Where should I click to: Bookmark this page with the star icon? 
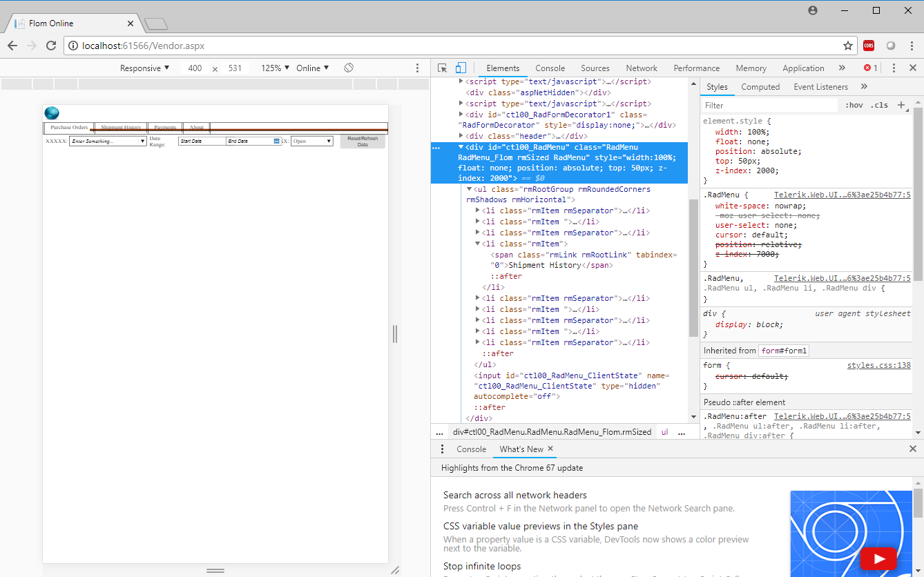pyautogui.click(x=847, y=46)
